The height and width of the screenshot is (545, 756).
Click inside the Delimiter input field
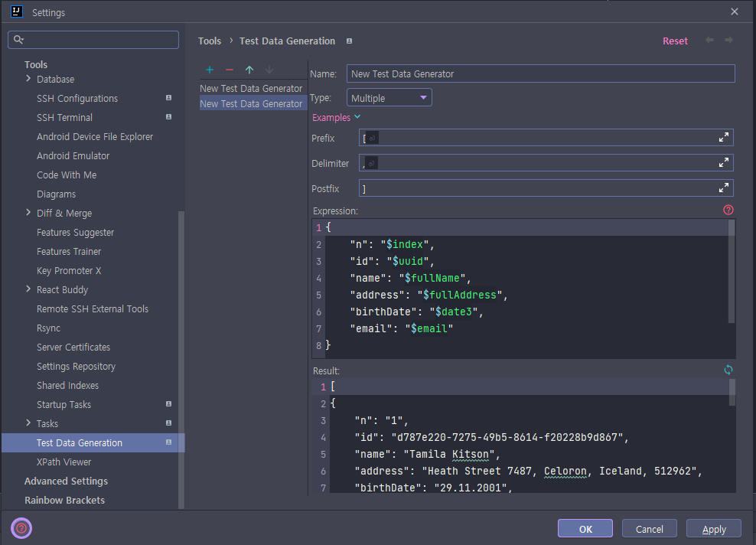(546, 162)
